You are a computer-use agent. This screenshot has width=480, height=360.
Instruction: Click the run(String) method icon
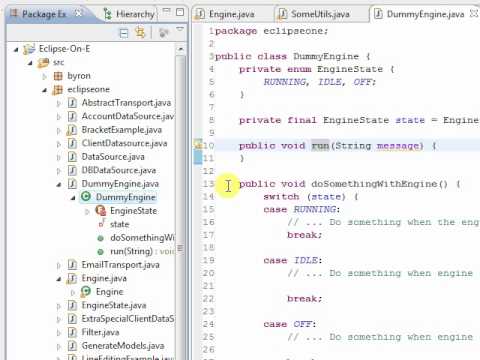100,252
